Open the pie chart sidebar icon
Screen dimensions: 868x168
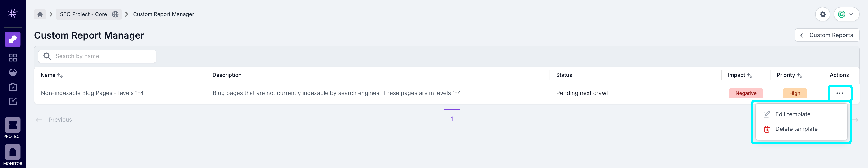pos(13,73)
